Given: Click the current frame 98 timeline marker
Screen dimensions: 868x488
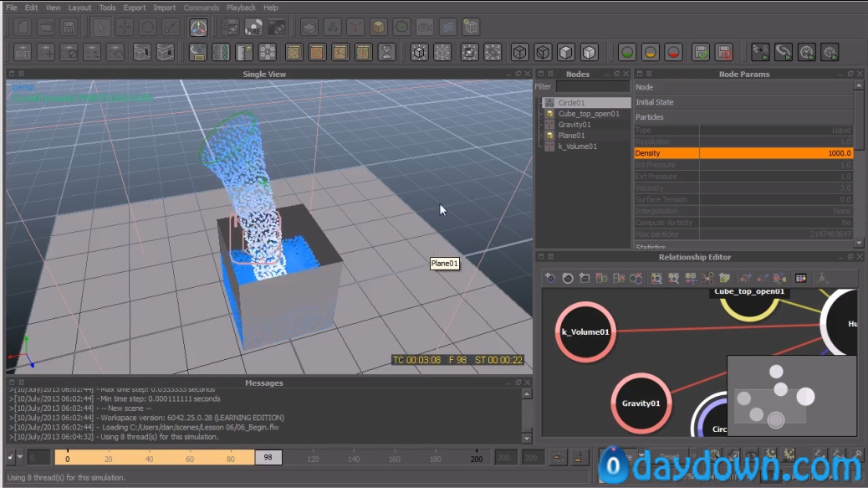Looking at the screenshot, I should [268, 458].
